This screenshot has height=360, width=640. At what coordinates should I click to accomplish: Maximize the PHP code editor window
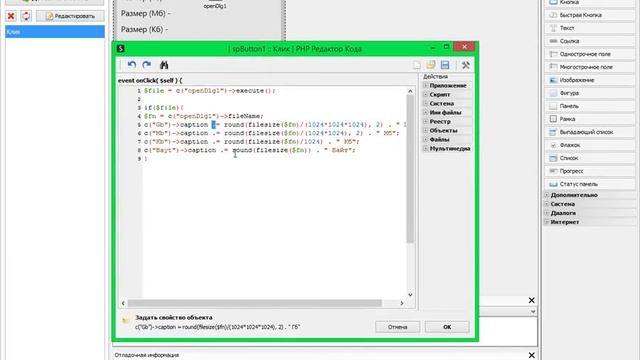point(446,47)
